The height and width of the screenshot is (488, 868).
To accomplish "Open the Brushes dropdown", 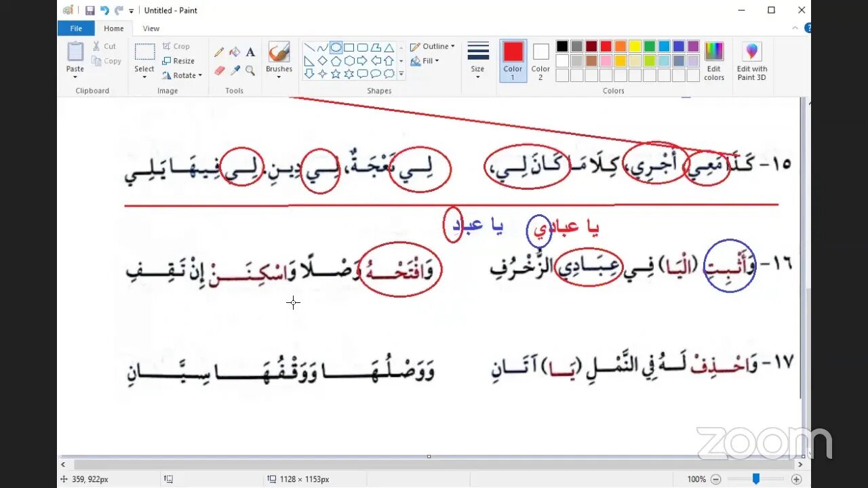I will pos(279,77).
